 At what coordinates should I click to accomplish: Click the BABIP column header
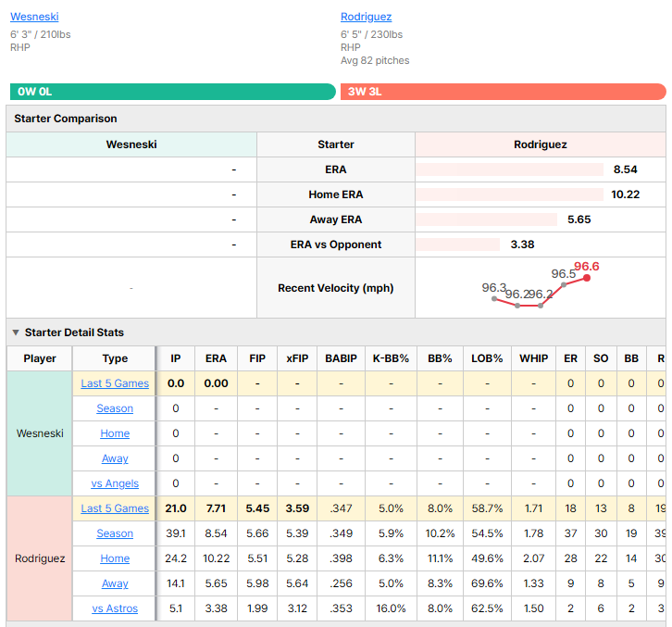click(342, 358)
